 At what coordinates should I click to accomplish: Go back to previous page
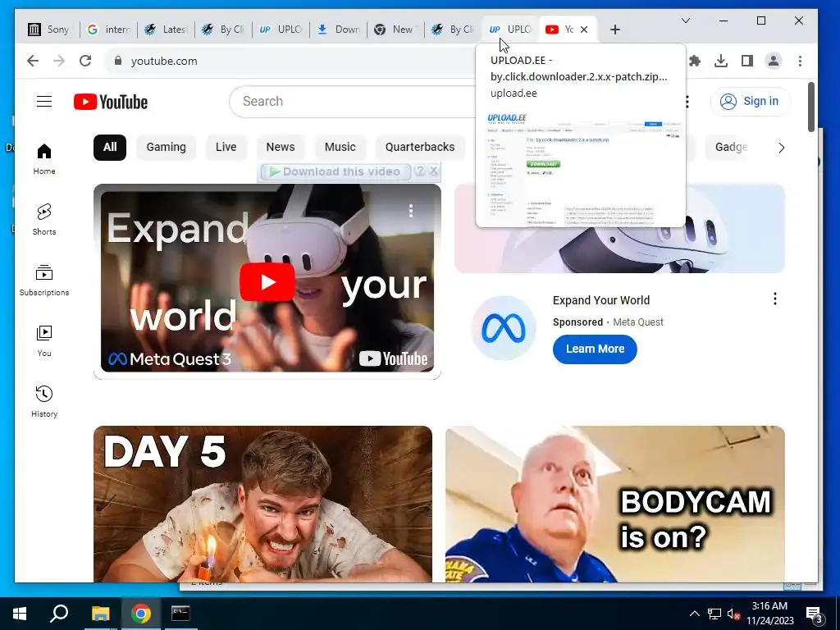[x=33, y=61]
